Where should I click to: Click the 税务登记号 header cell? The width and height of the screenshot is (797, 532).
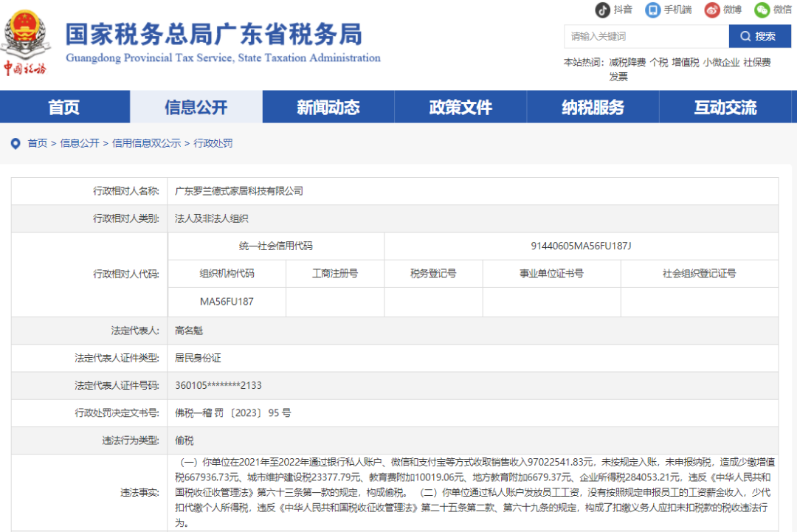point(434,273)
